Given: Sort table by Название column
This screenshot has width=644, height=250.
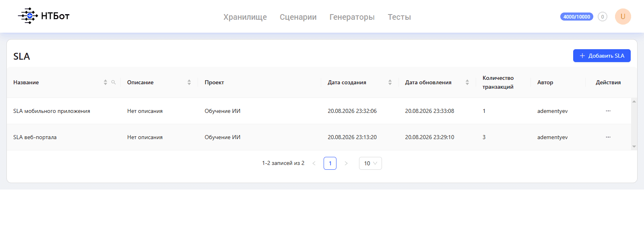Looking at the screenshot, I should coord(105,82).
